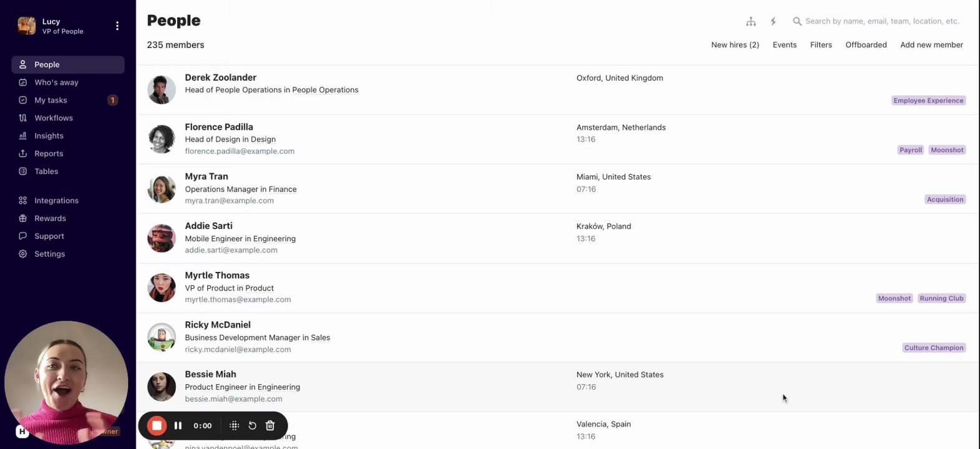Click the member search field
The image size is (980, 449).
point(881,21)
